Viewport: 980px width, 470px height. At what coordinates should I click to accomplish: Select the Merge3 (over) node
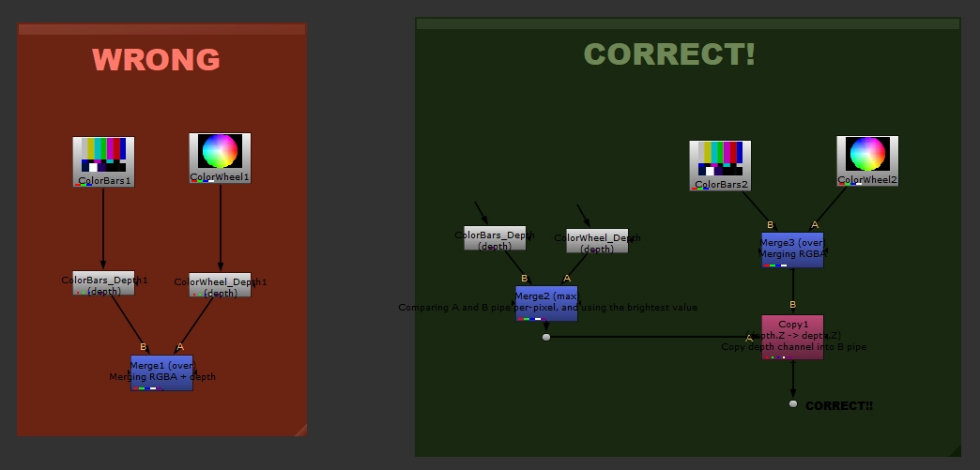pyautogui.click(x=792, y=250)
